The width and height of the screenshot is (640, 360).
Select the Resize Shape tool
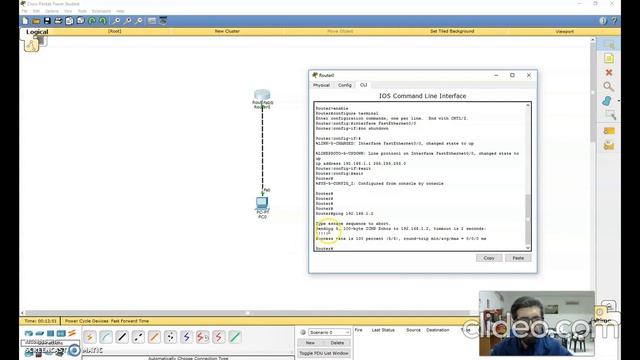[x=610, y=115]
